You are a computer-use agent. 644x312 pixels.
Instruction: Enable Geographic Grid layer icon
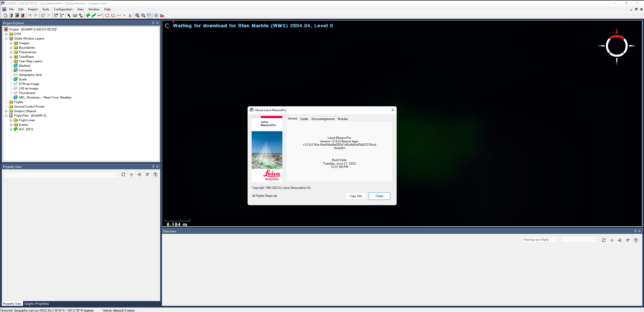[x=16, y=75]
